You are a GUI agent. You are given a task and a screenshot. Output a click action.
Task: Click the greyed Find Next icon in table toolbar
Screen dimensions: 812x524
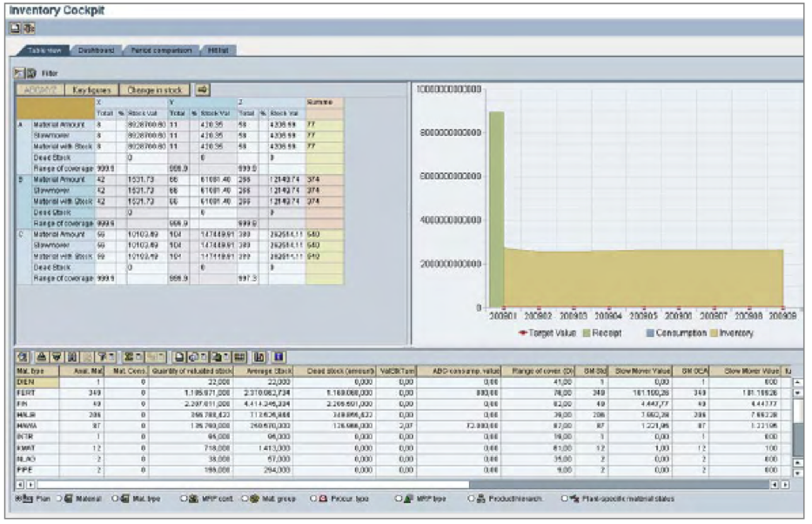point(86,357)
